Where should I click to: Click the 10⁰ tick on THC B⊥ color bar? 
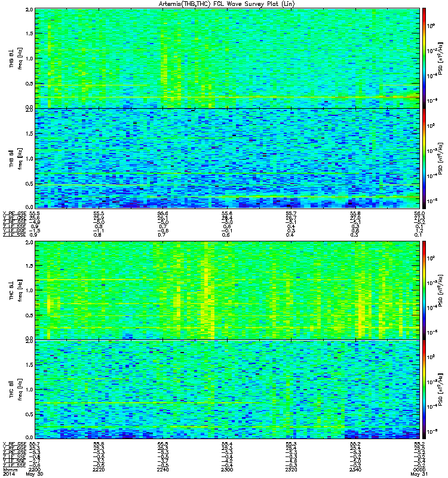coord(431,258)
